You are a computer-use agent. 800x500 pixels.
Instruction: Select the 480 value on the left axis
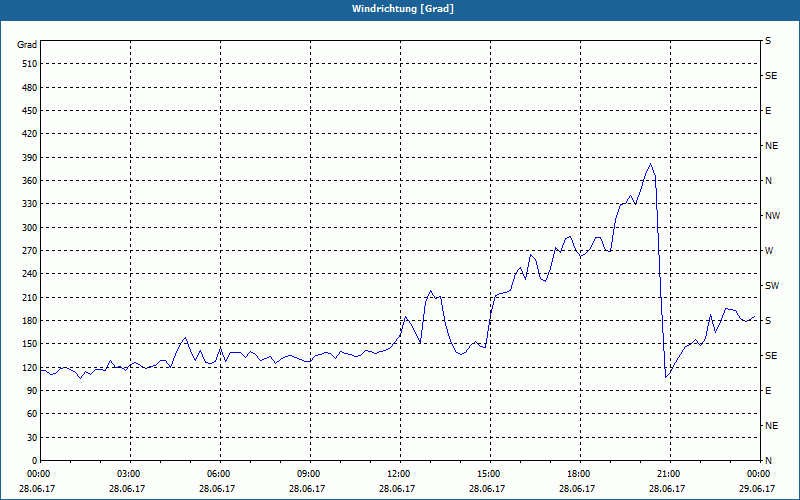pyautogui.click(x=30, y=88)
